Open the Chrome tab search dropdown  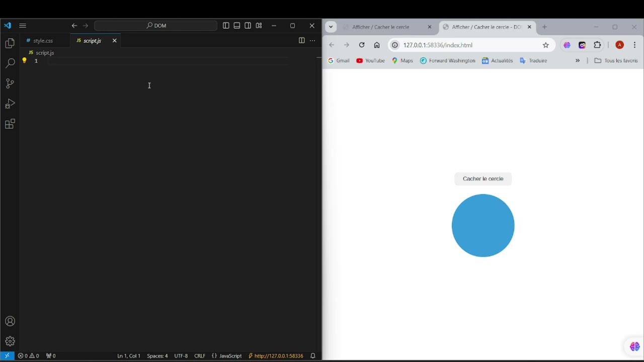click(x=331, y=27)
